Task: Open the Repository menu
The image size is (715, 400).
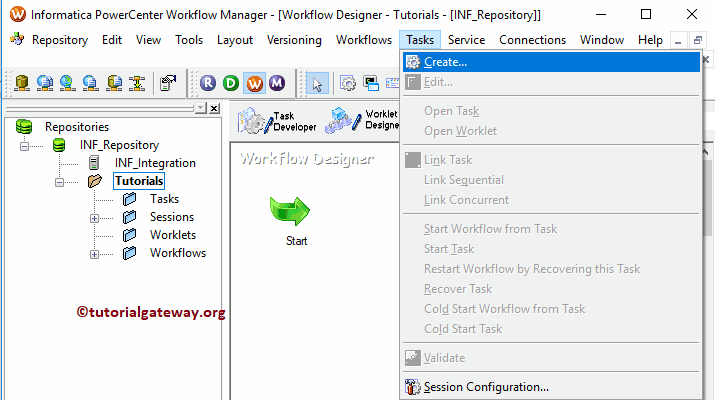Action: (60, 40)
